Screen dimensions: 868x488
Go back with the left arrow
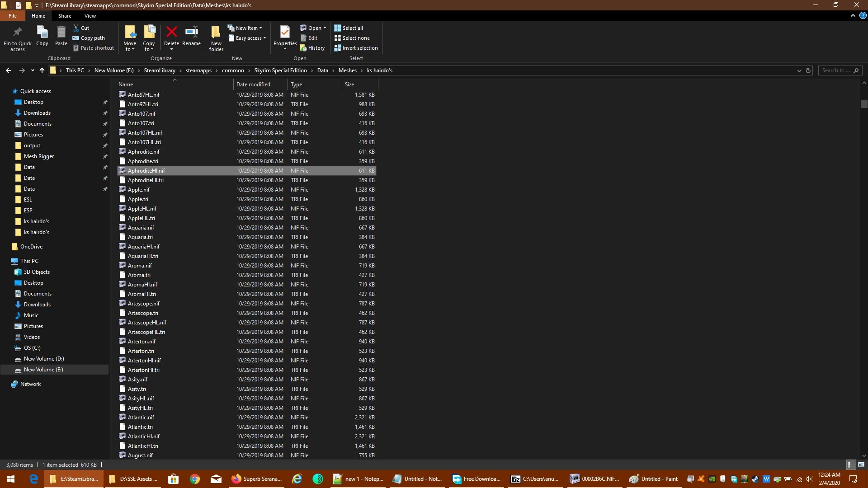coord(9,70)
